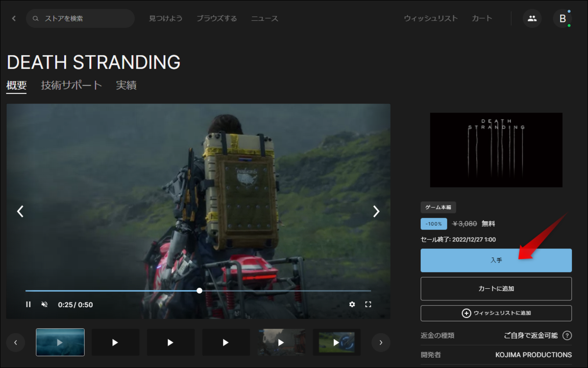Click the 0:25 / 0:50 time display
The width and height of the screenshot is (588, 368).
pos(75,304)
